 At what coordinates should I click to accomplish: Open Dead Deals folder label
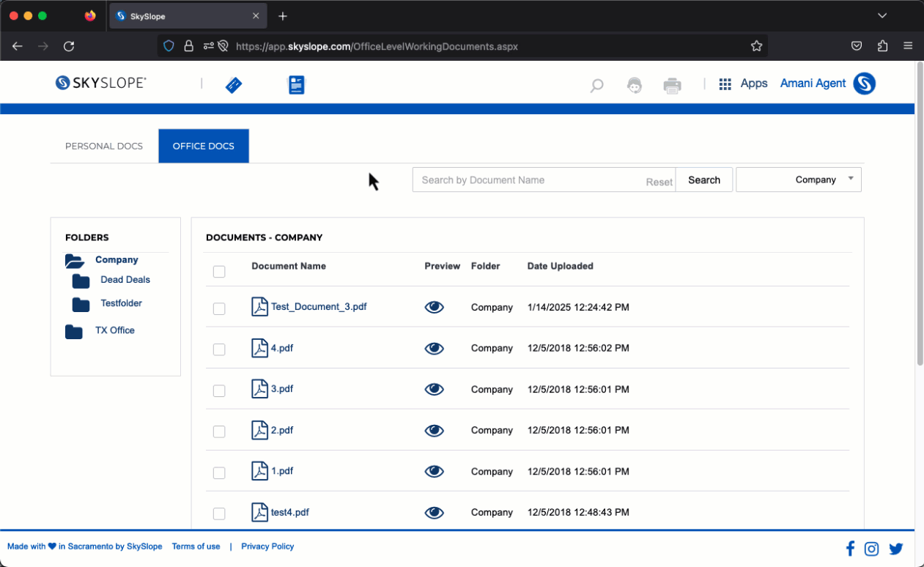[x=125, y=280]
